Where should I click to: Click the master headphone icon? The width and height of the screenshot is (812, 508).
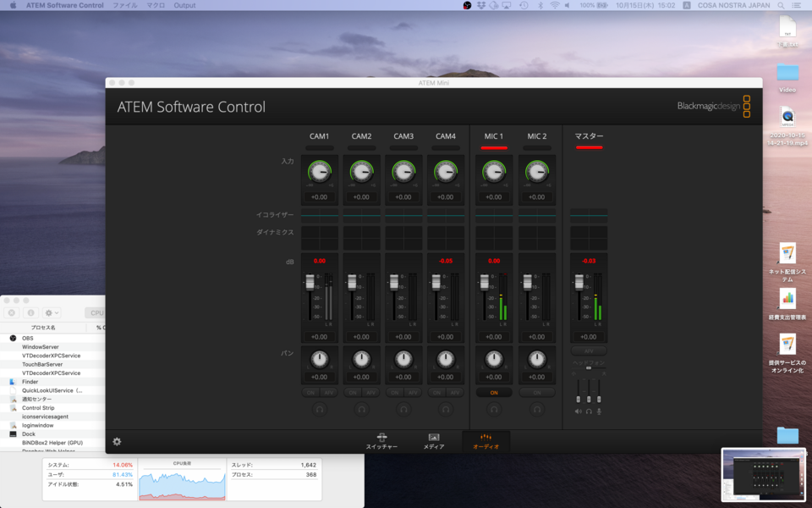pos(589,411)
